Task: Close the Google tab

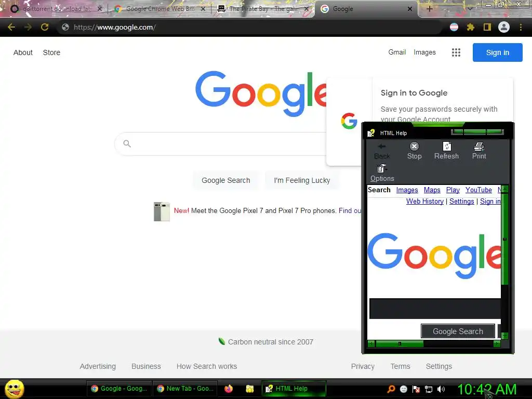Action: coord(410,9)
